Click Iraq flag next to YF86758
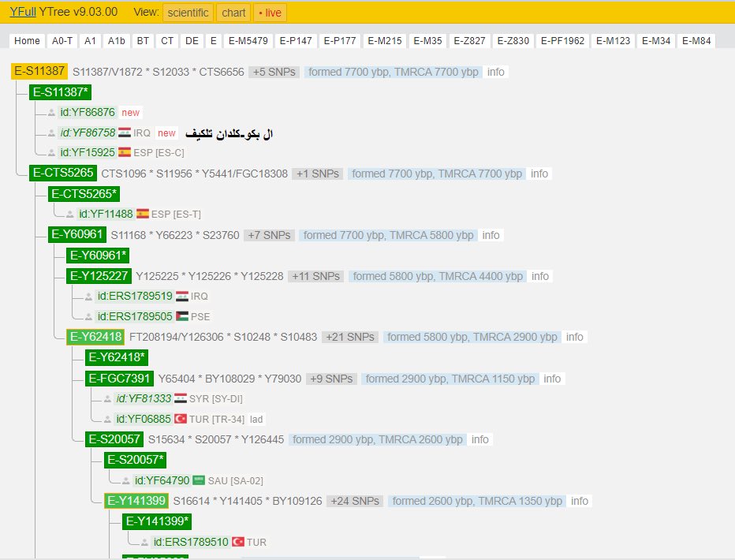735x560 pixels. tap(125, 133)
